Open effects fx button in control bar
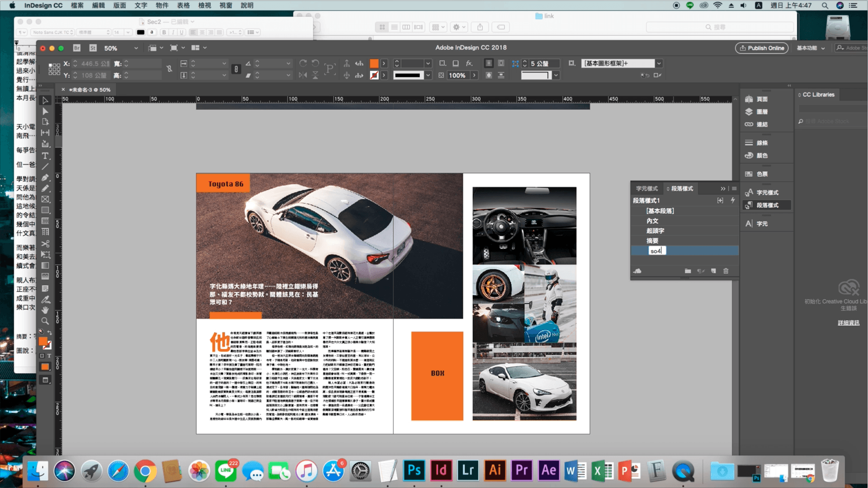This screenshot has height=488, width=868. point(469,63)
